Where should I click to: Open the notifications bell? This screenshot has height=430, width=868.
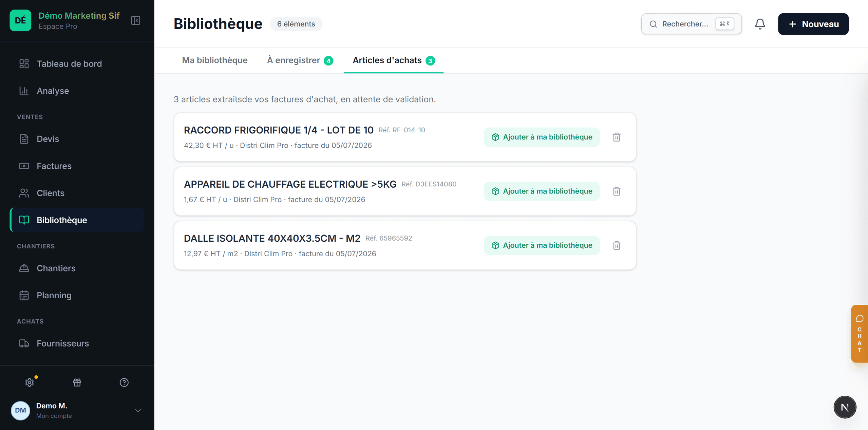point(760,24)
